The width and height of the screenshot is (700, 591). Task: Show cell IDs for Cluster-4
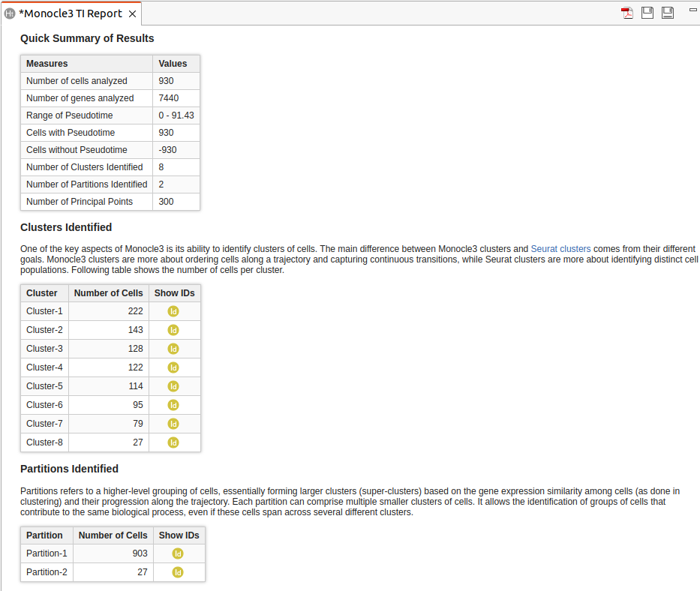173,367
